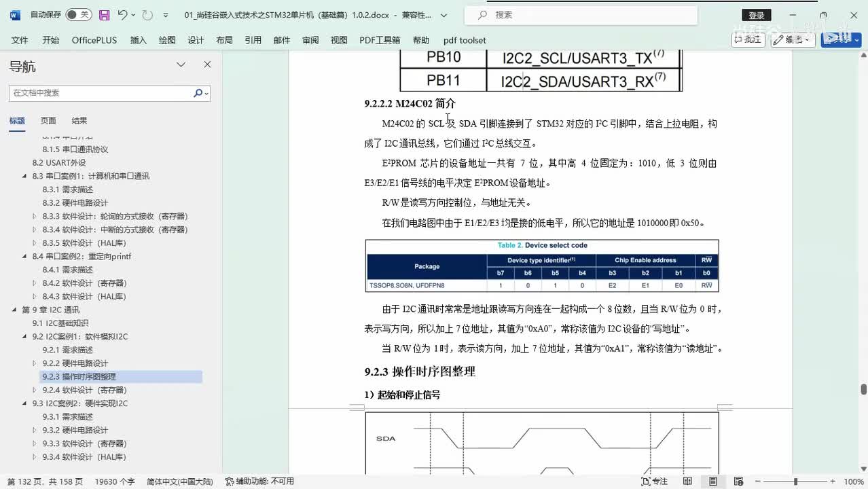Open the 开始 ribbon tab
Viewport: 868px width, 489px height.
tap(51, 40)
